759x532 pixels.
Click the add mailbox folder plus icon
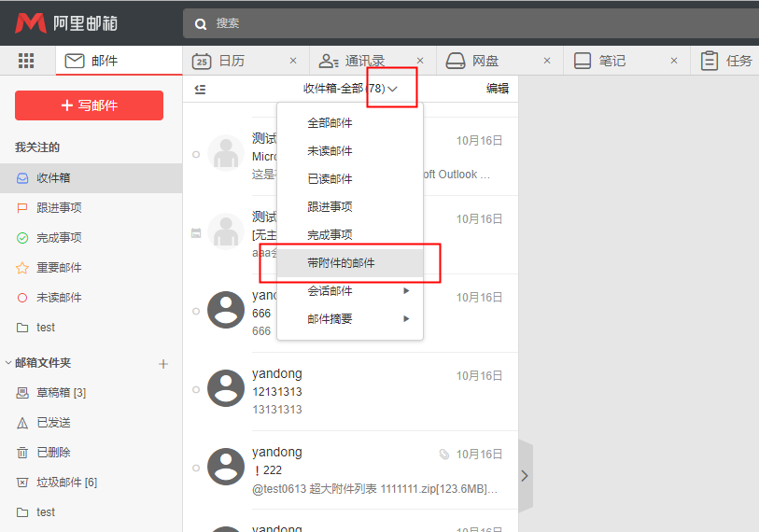pos(163,363)
